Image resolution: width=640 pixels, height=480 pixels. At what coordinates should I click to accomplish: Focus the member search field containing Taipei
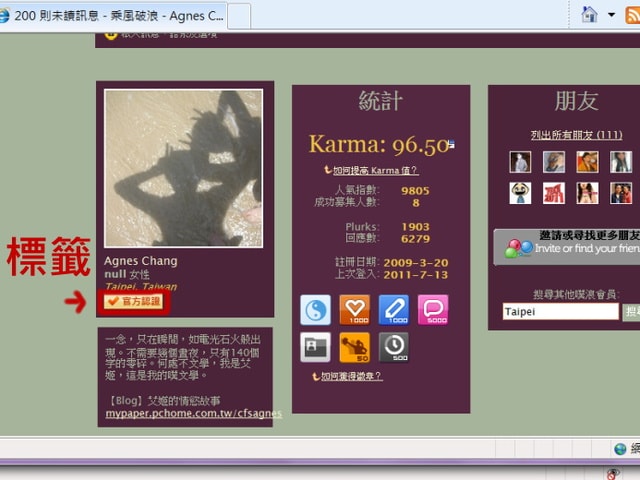tap(560, 312)
